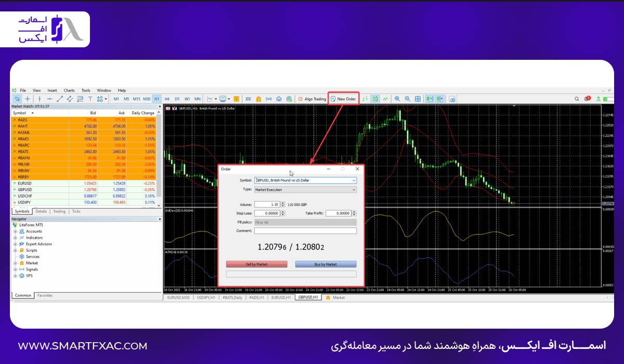Open the #BATS,Daily chart tab
Screen dimensions: 624x364
pos(232,297)
